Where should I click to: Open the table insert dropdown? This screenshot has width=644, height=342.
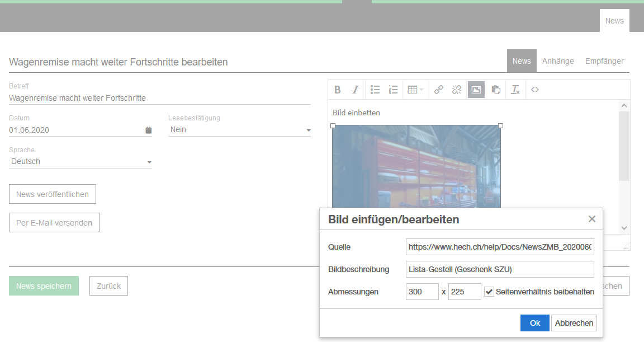click(415, 90)
